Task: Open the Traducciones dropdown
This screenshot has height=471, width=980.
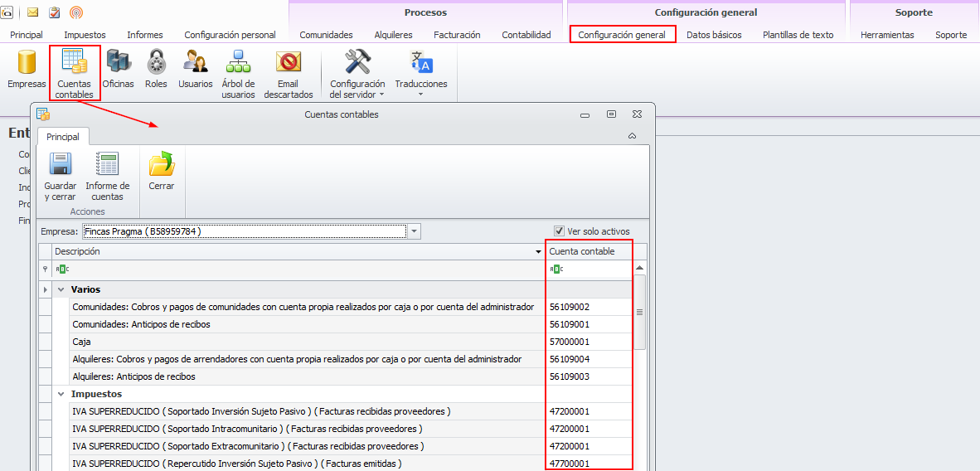Action: (420, 74)
